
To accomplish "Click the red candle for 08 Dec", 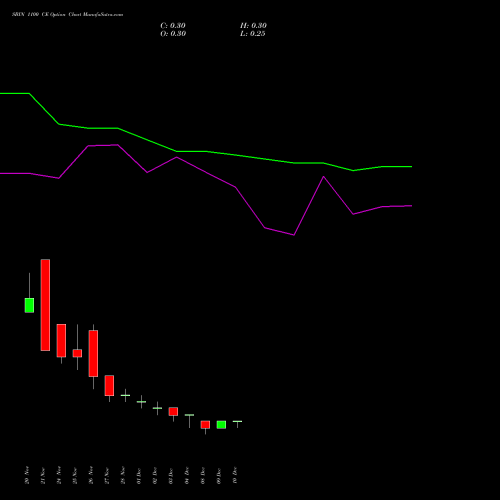I will [x=205, y=425].
